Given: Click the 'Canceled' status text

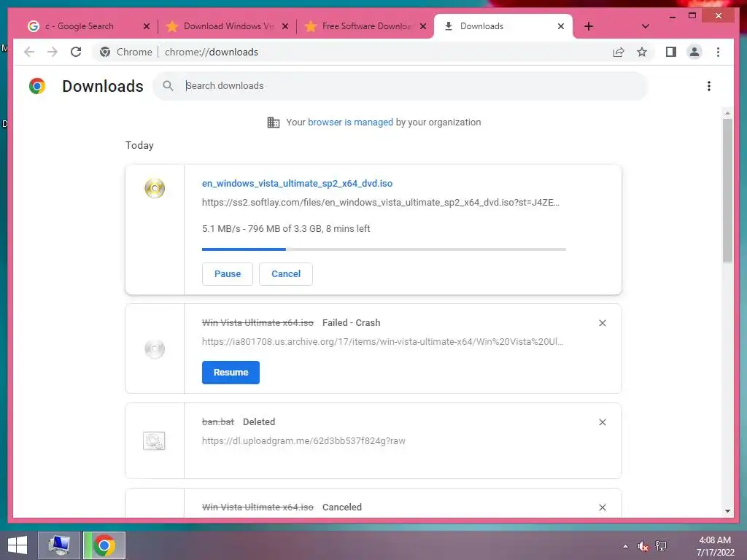Looking at the screenshot, I should (x=341, y=507).
